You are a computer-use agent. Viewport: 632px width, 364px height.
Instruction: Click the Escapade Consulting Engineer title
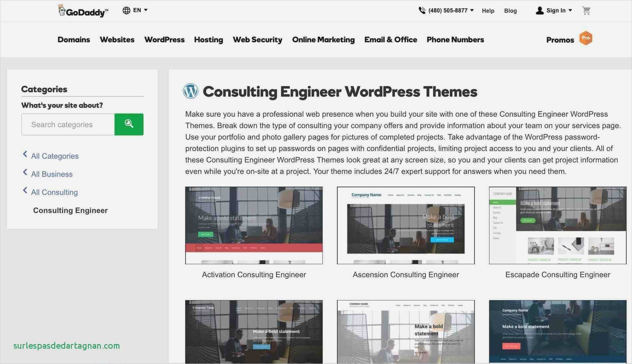(558, 275)
